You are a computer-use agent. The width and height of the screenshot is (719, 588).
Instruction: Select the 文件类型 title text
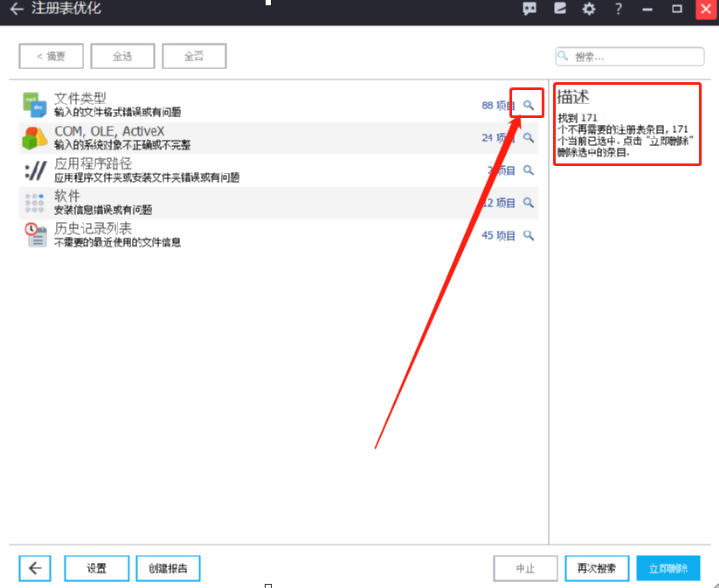coord(80,98)
